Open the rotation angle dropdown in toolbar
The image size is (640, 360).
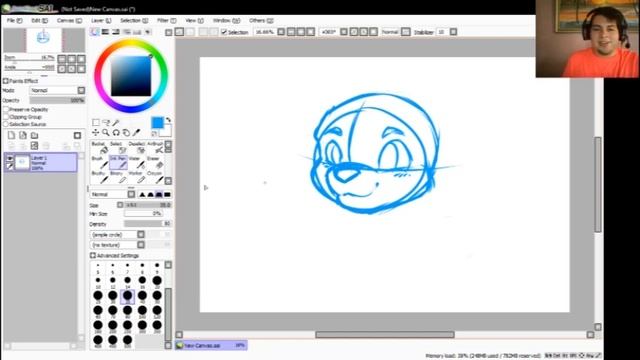pyautogui.click(x=344, y=32)
